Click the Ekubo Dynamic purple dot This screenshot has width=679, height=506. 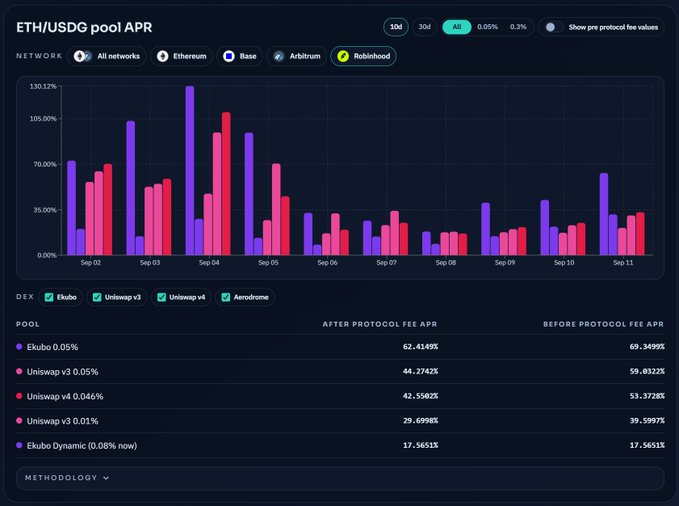pos(19,445)
